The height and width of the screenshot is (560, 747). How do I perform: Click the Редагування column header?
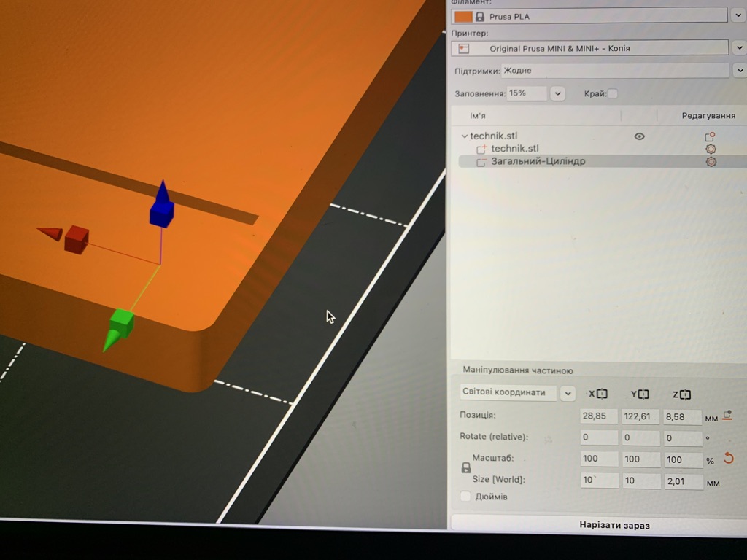708,116
